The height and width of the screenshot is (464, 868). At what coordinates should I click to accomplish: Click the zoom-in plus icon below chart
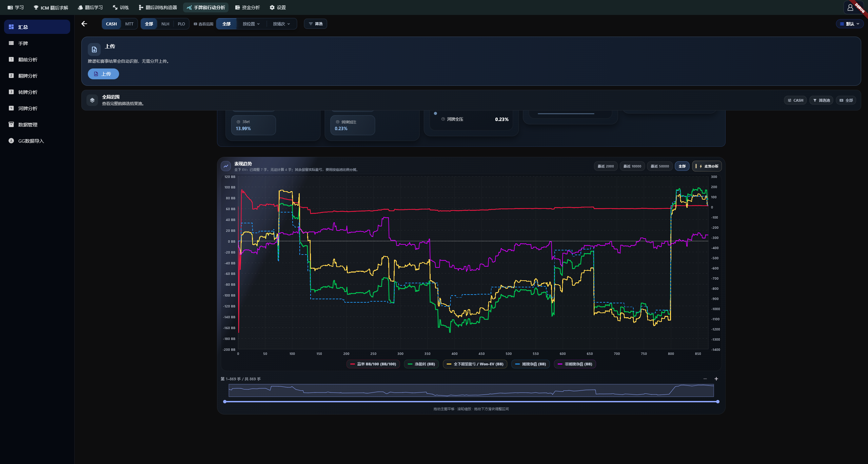pyautogui.click(x=716, y=379)
